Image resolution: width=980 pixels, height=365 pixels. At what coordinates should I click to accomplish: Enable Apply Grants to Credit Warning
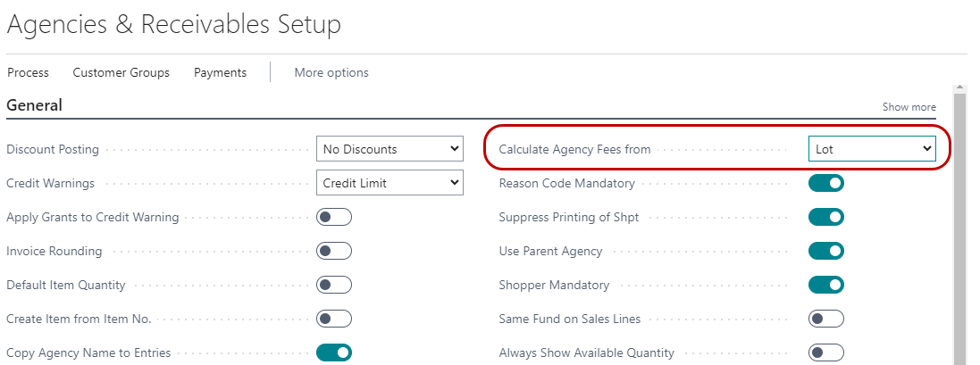click(334, 217)
